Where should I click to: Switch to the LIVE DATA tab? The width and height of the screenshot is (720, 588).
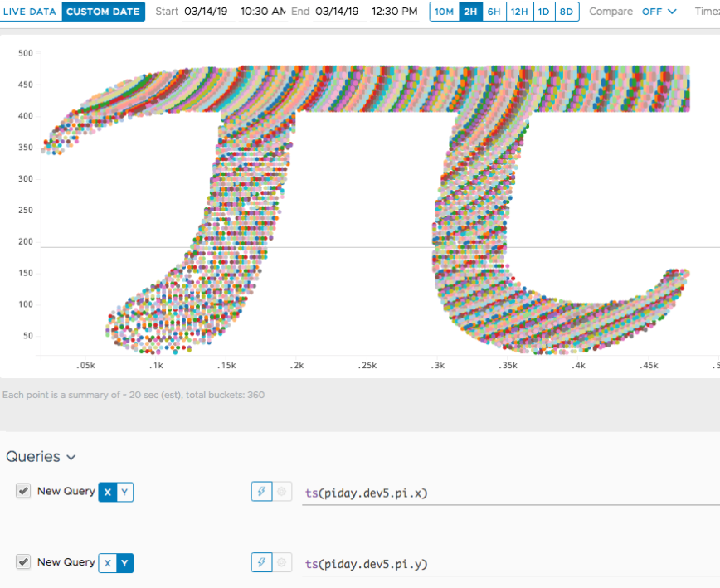point(30,12)
